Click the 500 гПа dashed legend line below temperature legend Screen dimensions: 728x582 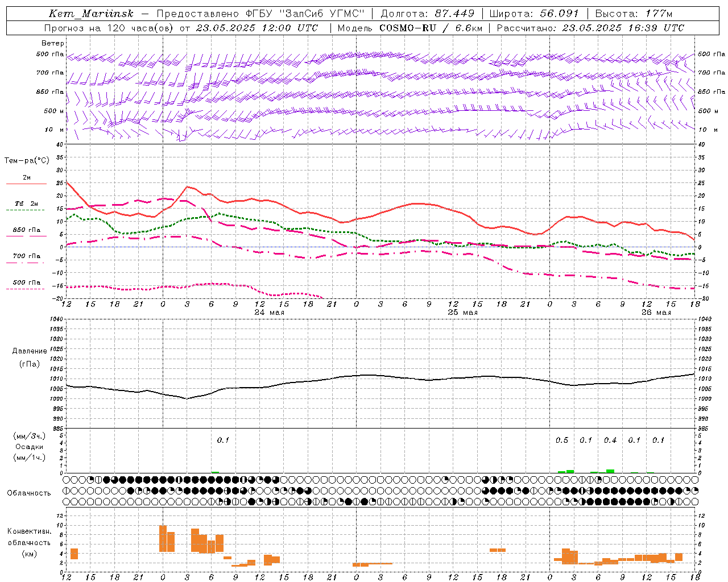[x=26, y=289]
